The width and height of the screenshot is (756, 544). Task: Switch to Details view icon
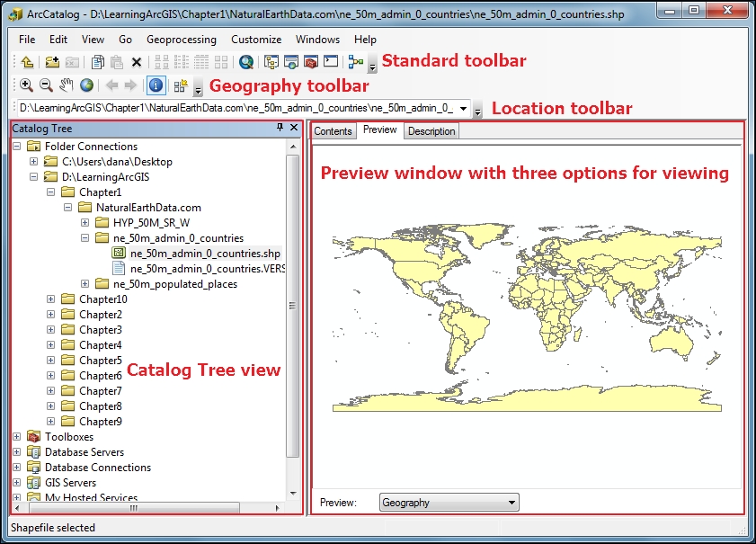coord(201,62)
